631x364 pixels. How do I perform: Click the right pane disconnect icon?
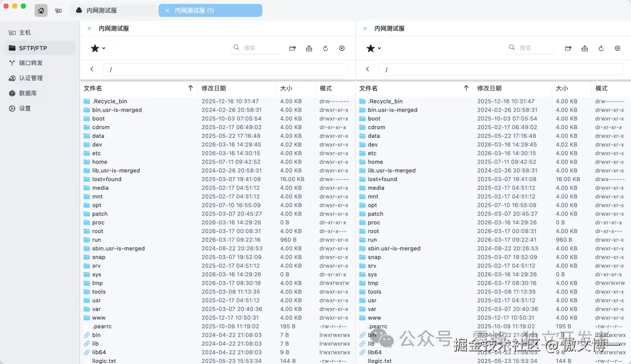click(x=618, y=48)
